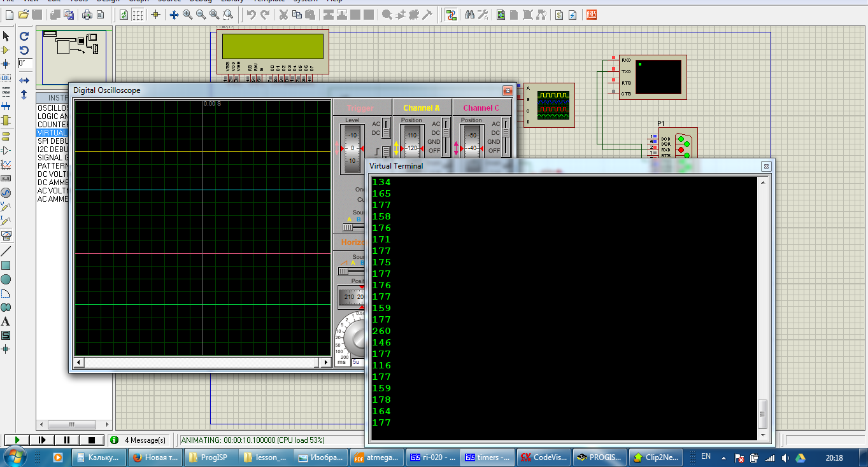Select the 2D circle graphics tool
The width and height of the screenshot is (868, 467).
pyautogui.click(x=6, y=279)
